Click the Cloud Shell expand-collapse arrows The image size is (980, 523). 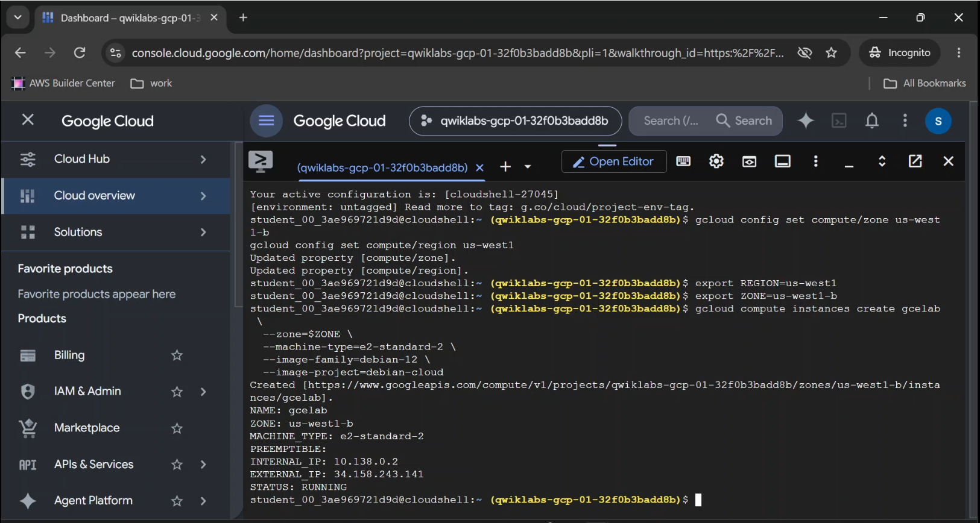click(x=882, y=161)
